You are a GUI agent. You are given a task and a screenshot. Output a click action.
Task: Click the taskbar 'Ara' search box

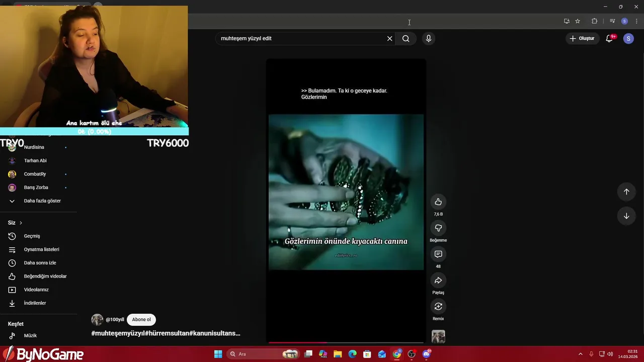click(264, 354)
